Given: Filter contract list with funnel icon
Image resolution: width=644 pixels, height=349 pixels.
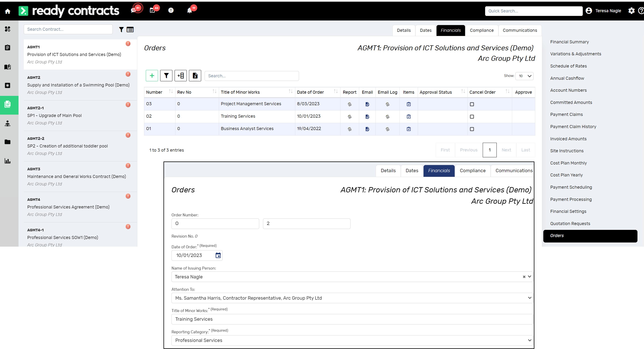Looking at the screenshot, I should [121, 30].
